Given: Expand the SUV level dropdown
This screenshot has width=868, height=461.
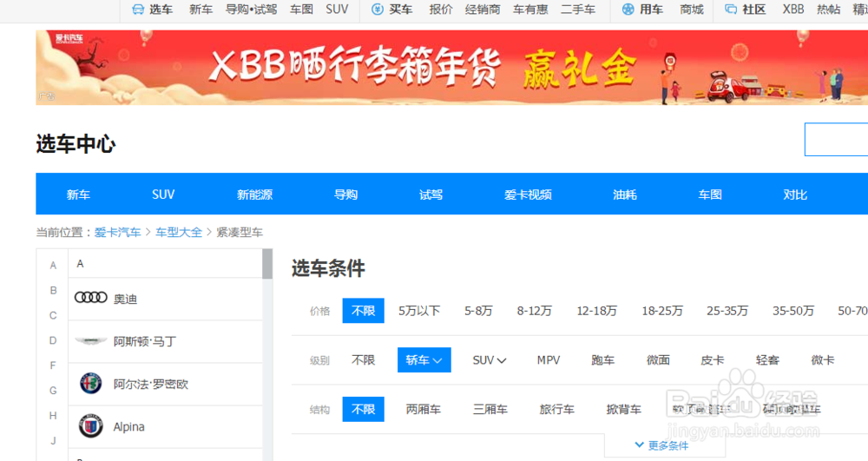Looking at the screenshot, I should (490, 360).
